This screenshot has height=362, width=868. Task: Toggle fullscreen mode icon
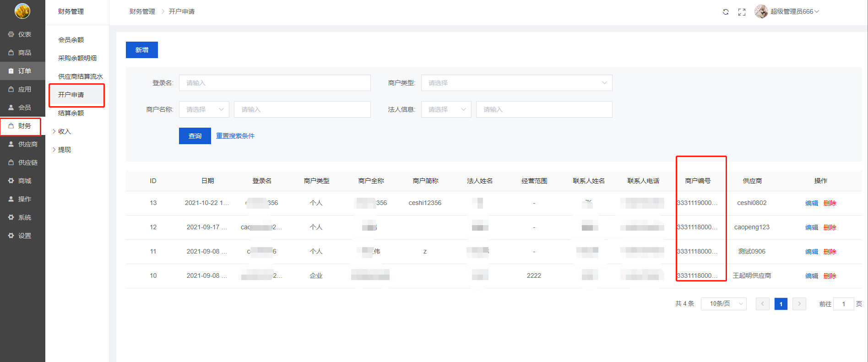click(x=742, y=12)
